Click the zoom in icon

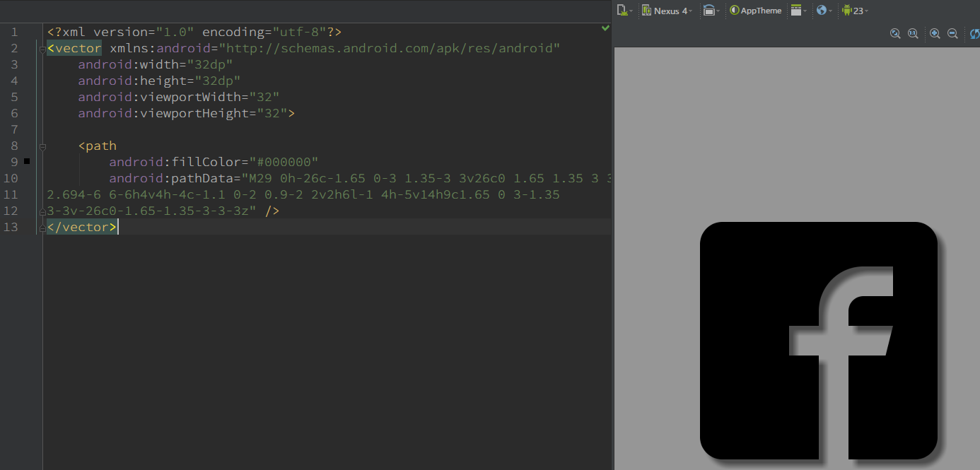coord(935,33)
